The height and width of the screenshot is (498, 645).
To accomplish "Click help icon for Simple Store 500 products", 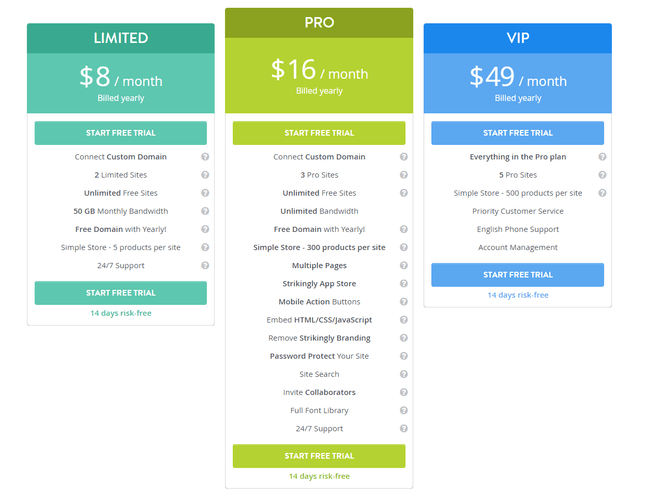I will point(602,193).
